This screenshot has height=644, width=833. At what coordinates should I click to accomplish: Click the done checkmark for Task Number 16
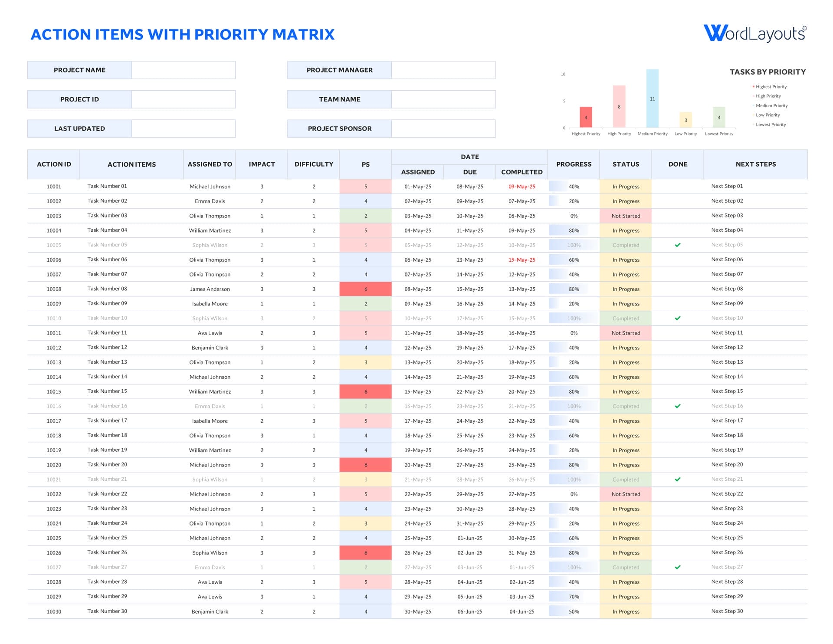click(678, 406)
